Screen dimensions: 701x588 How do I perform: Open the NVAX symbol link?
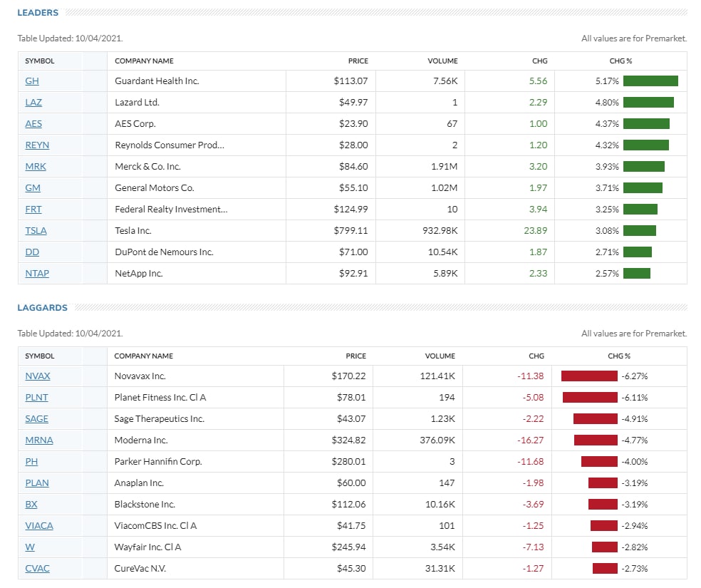(x=38, y=376)
